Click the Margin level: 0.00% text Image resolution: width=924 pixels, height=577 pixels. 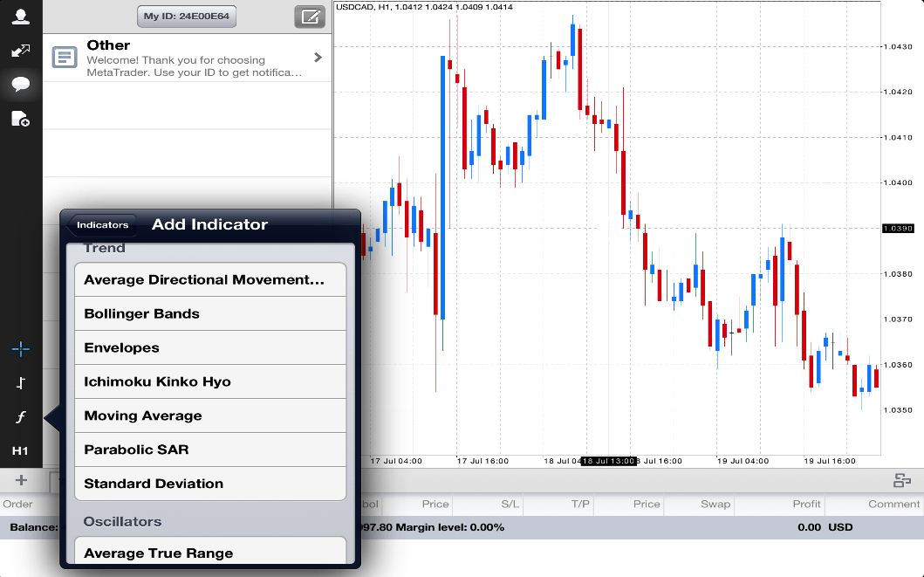pos(449,527)
